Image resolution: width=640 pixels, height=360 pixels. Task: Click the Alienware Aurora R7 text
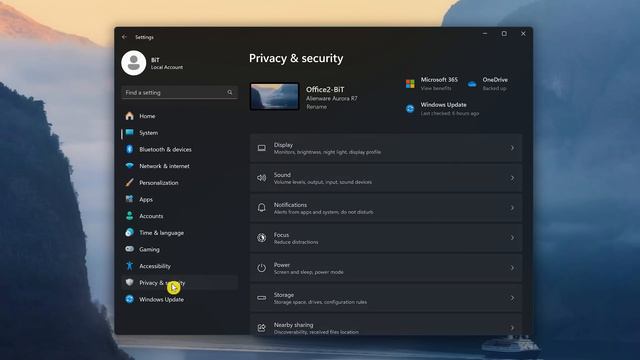click(331, 98)
